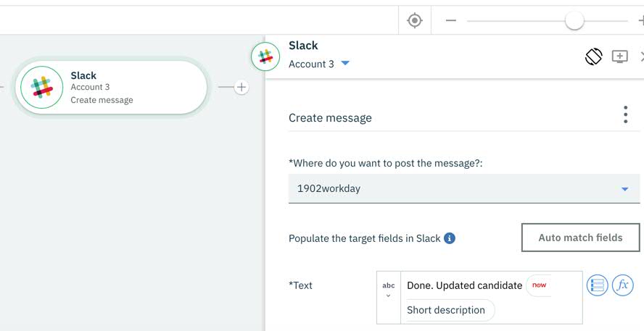Click the Slack logo in flow node
The image size is (644, 331).
click(42, 88)
